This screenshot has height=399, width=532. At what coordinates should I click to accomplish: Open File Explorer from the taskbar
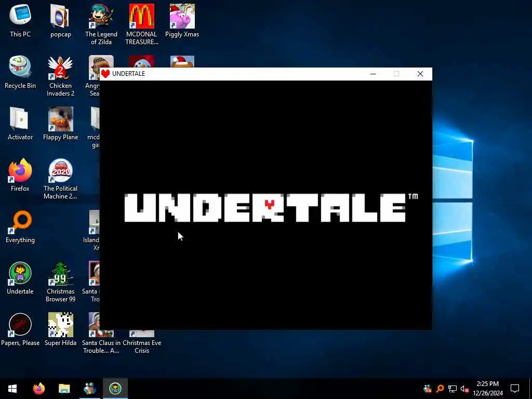coord(64,389)
